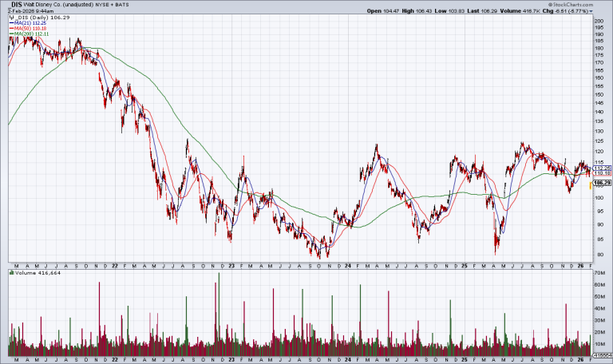Click the MA 112.25 price tag on right axis
This screenshot has height=364, width=613.
601,168
